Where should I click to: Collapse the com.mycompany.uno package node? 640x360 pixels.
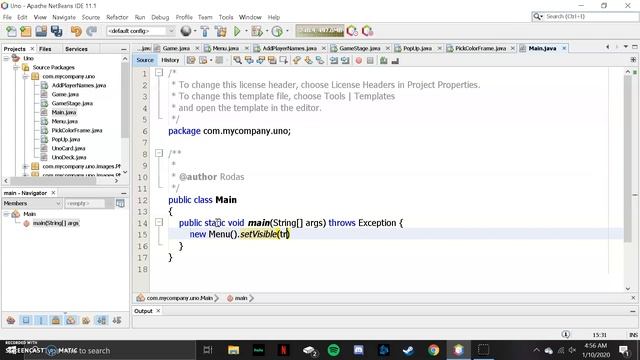(x=25, y=76)
